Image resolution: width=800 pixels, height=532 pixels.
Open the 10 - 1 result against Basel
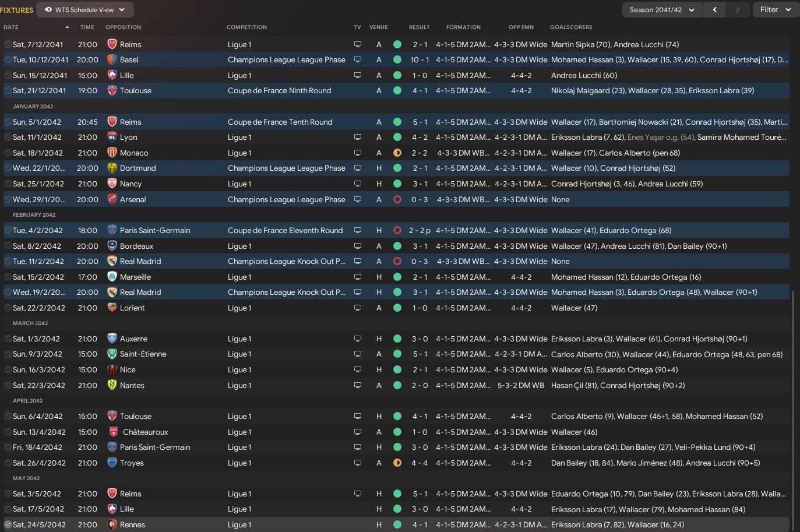coord(420,59)
